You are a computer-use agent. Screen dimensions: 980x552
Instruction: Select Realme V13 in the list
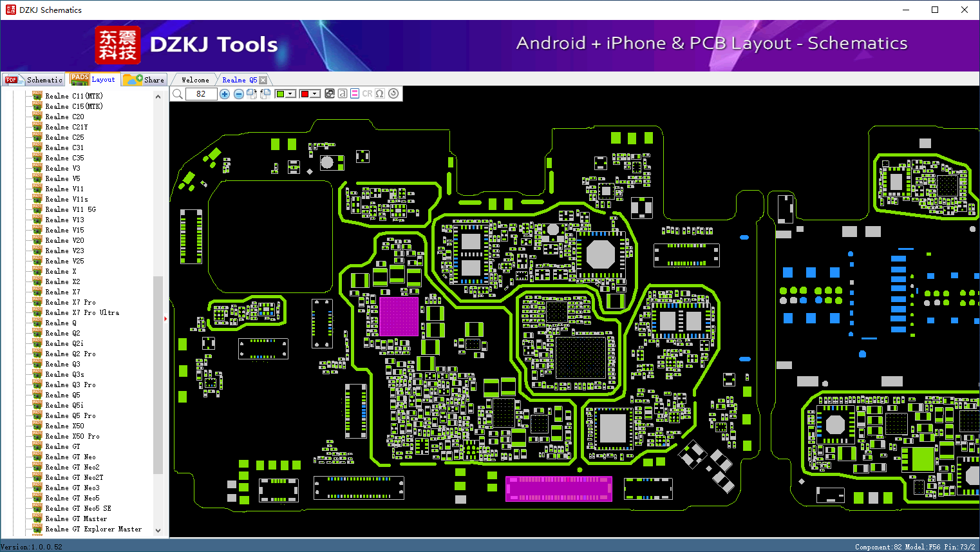coord(64,220)
